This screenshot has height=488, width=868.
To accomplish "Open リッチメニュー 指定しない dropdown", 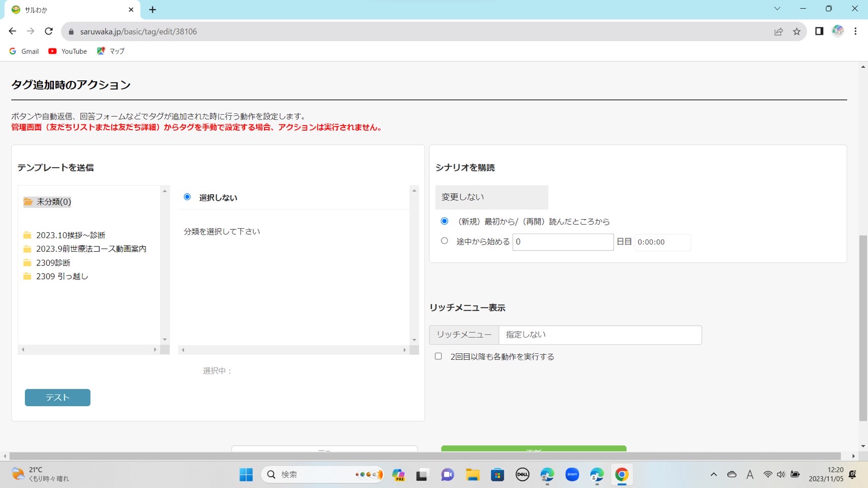I will [x=600, y=335].
